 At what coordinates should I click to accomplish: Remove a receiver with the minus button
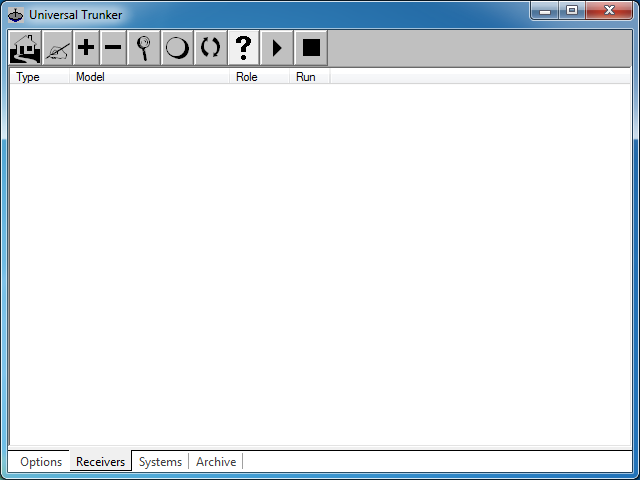tap(113, 48)
